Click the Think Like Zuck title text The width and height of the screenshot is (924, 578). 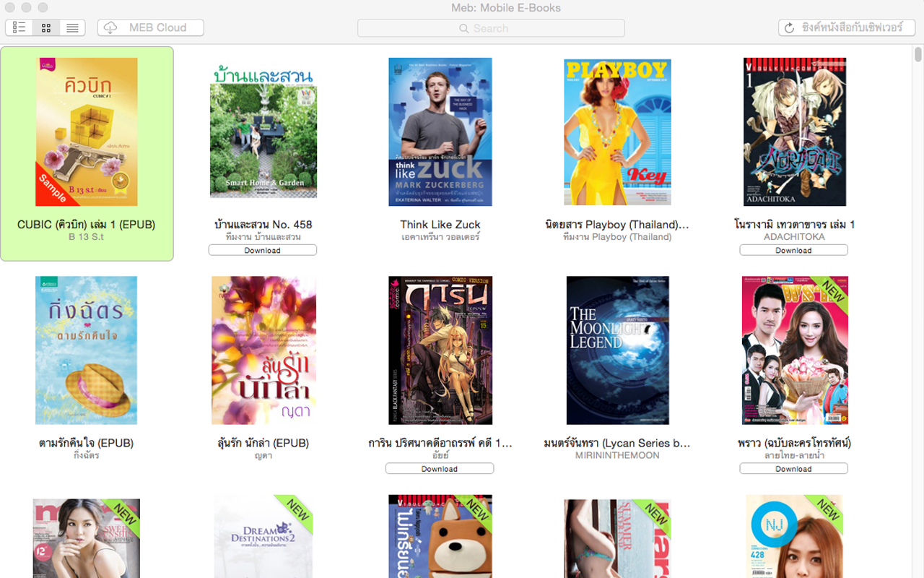(x=440, y=225)
